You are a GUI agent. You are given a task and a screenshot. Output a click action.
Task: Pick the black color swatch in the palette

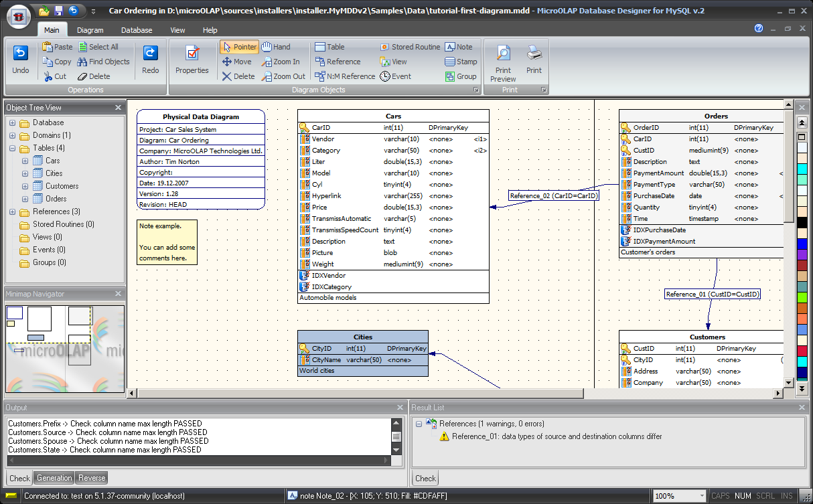pyautogui.click(x=802, y=223)
